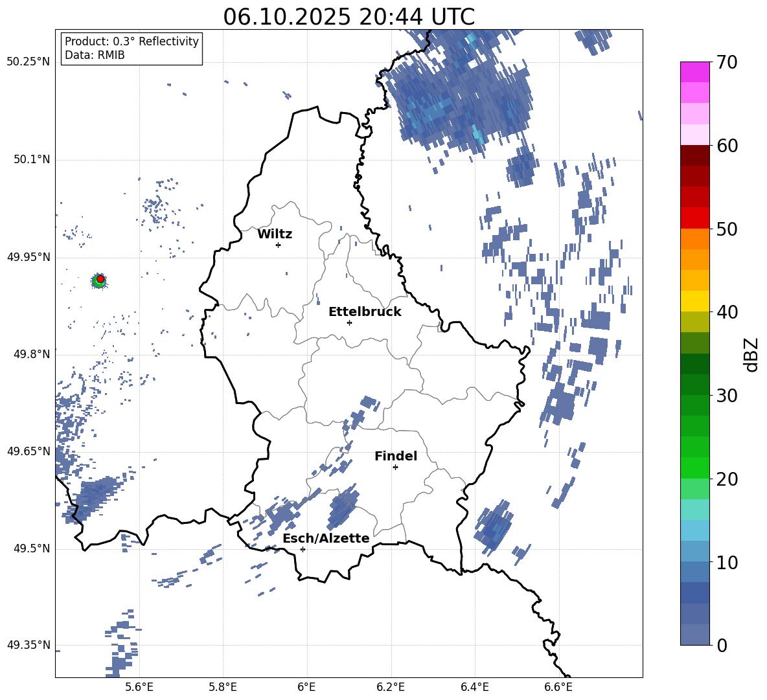Image resolution: width=767 pixels, height=700 pixels.
Task: Click the 6.6°E longitude label
Action: 558,687
